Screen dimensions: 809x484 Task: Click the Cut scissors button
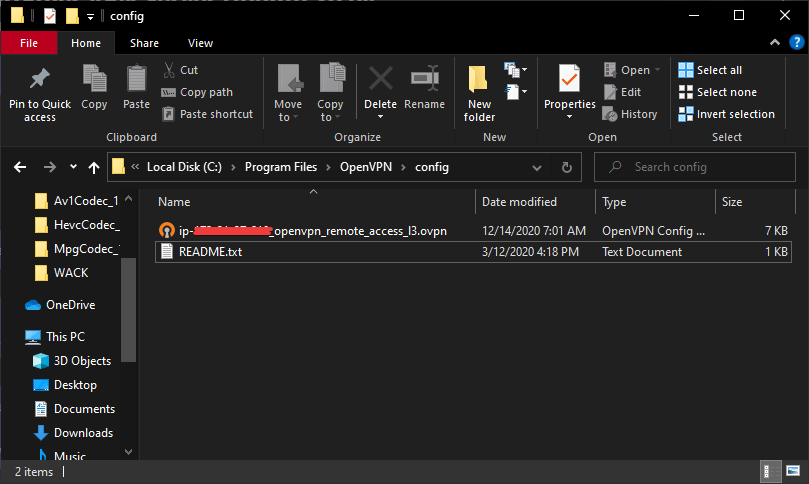coord(180,70)
